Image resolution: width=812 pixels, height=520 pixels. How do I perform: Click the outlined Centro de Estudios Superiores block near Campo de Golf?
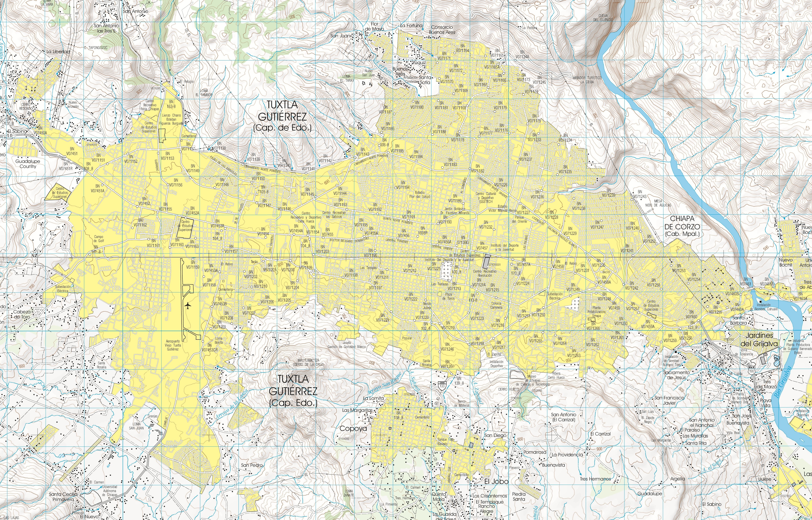pos(185,228)
